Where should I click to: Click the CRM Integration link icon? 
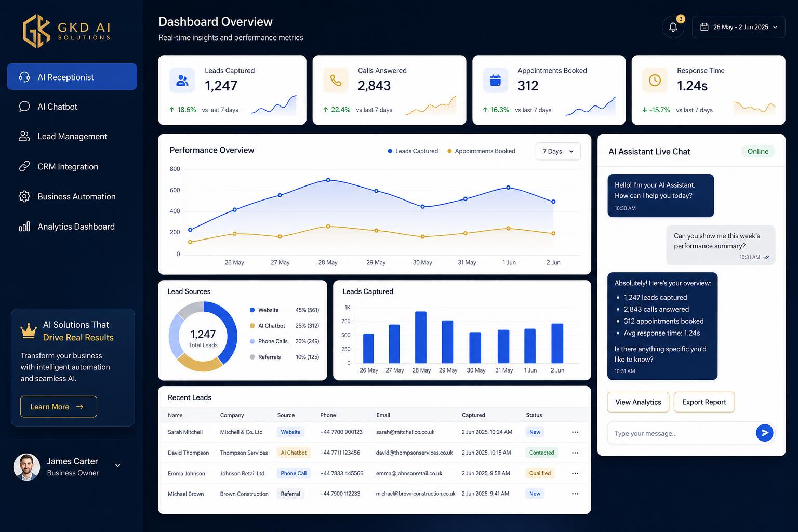[24, 166]
